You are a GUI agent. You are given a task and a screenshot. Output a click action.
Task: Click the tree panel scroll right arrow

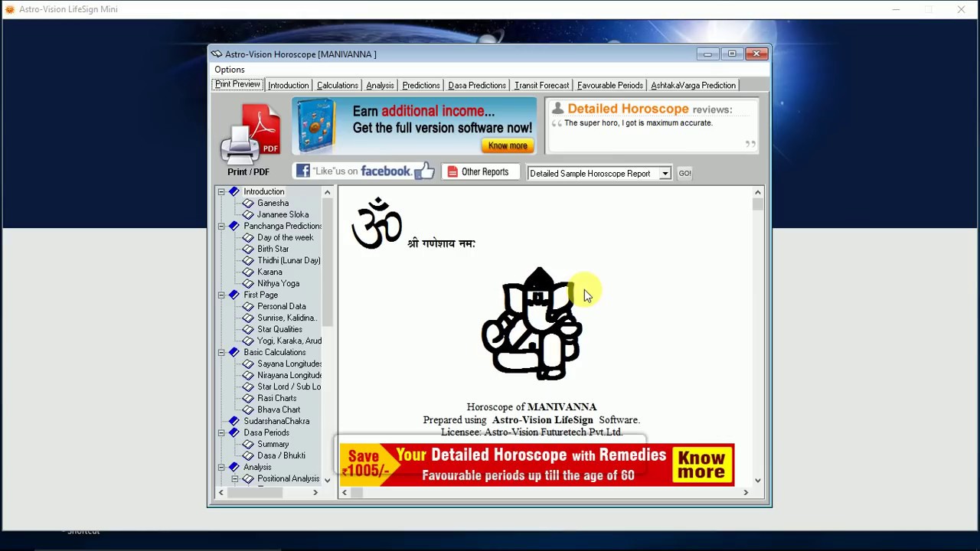pyautogui.click(x=315, y=493)
